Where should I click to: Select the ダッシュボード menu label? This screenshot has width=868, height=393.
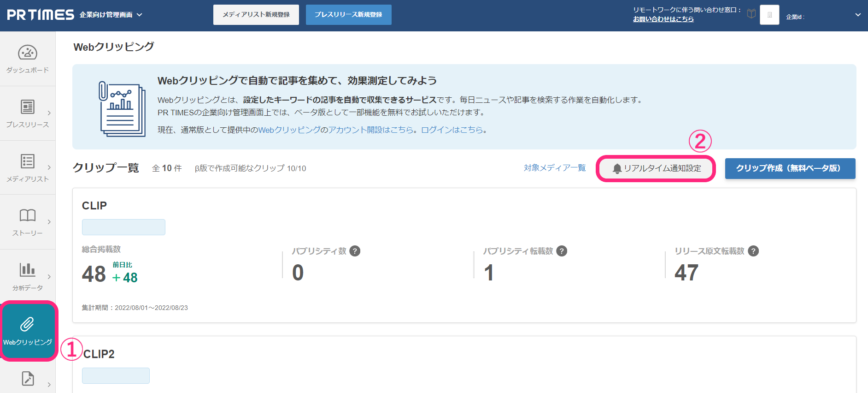pyautogui.click(x=28, y=70)
